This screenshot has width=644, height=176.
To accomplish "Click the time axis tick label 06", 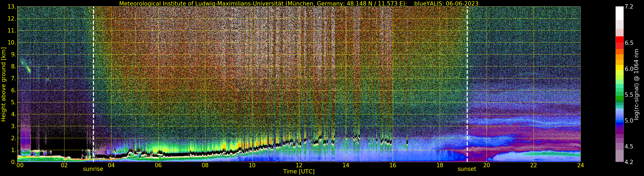I will click(x=158, y=165).
